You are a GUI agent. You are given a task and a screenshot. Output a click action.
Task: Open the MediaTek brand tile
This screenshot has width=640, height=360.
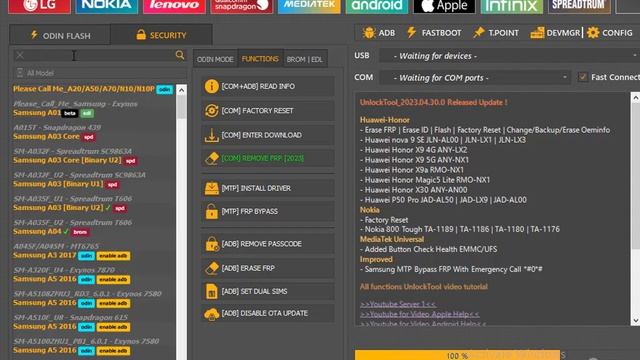(309, 6)
